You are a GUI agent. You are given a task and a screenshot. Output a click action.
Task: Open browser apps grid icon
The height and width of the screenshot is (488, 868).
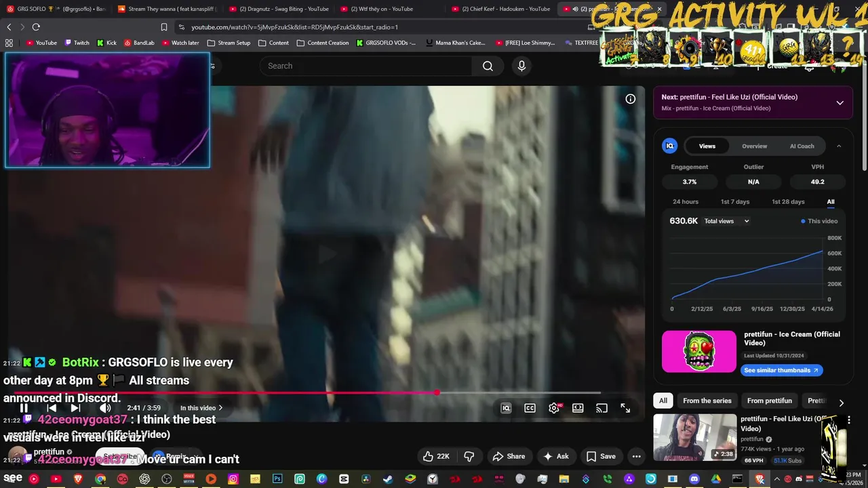click(x=9, y=43)
